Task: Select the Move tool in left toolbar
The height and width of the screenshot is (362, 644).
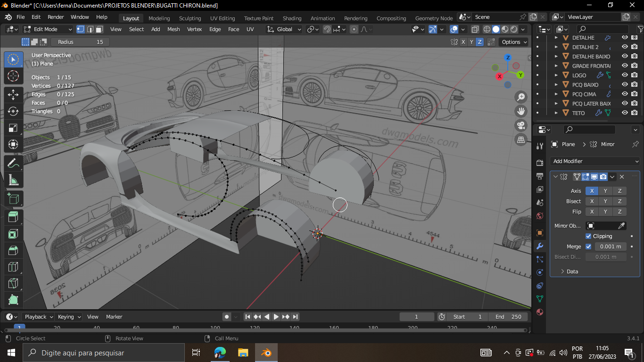Action: click(x=13, y=94)
